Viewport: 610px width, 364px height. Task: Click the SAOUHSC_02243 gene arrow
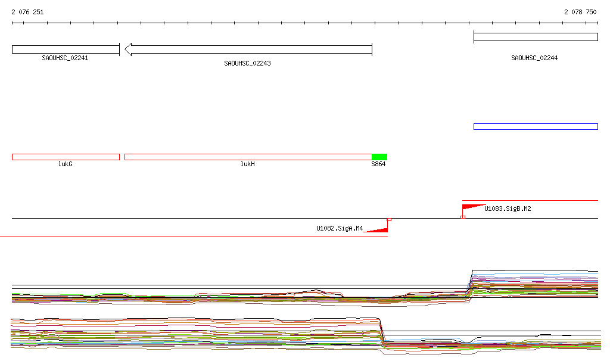(x=248, y=49)
